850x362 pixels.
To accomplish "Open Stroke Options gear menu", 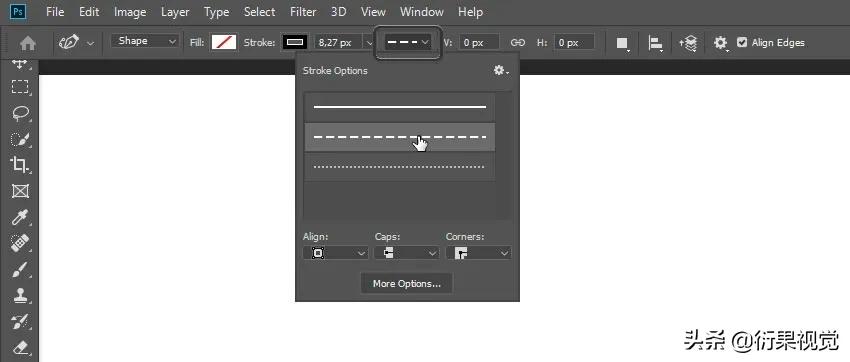I will pyautogui.click(x=501, y=70).
